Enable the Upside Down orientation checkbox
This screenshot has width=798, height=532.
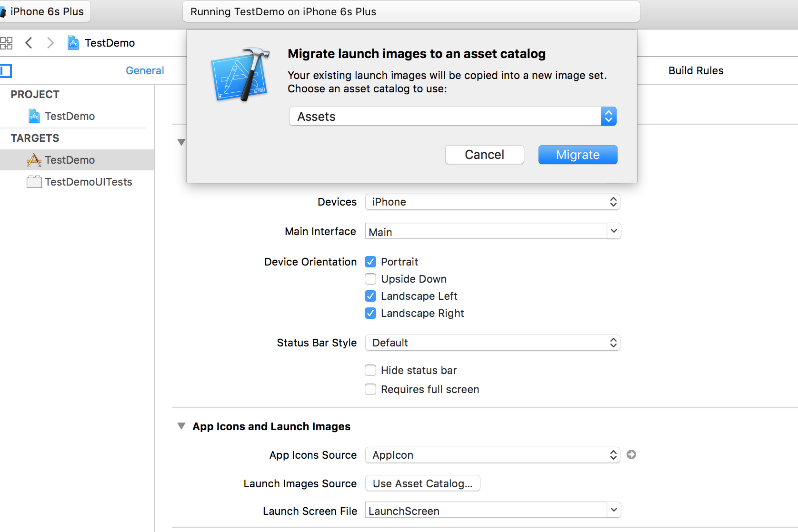tap(370, 279)
